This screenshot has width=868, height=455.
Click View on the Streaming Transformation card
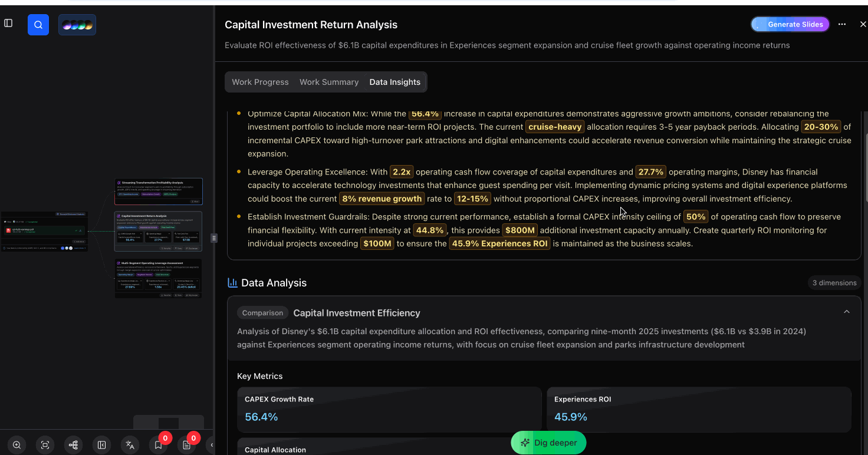[195, 202]
